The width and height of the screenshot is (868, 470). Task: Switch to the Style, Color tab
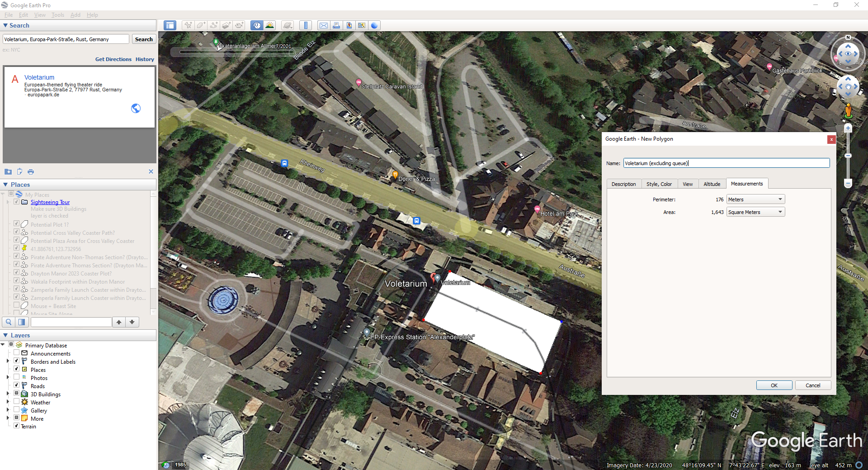pos(659,184)
